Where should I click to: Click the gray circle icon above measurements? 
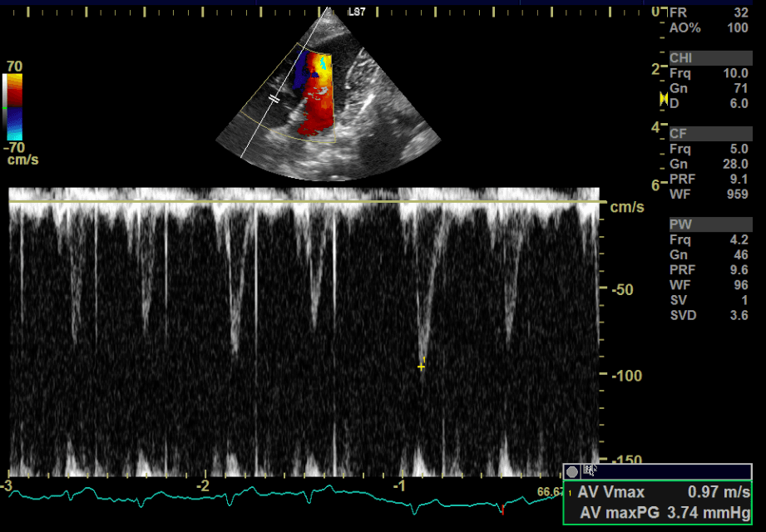click(572, 471)
